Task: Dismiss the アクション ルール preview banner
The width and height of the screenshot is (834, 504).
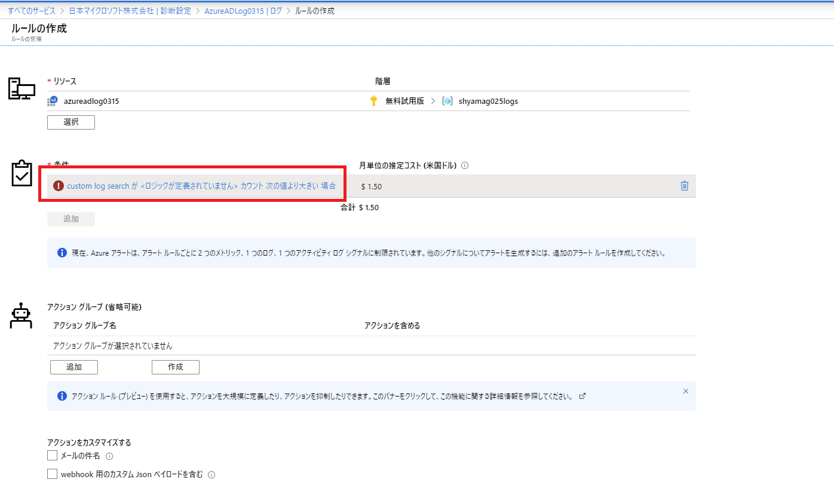Action: tap(686, 391)
